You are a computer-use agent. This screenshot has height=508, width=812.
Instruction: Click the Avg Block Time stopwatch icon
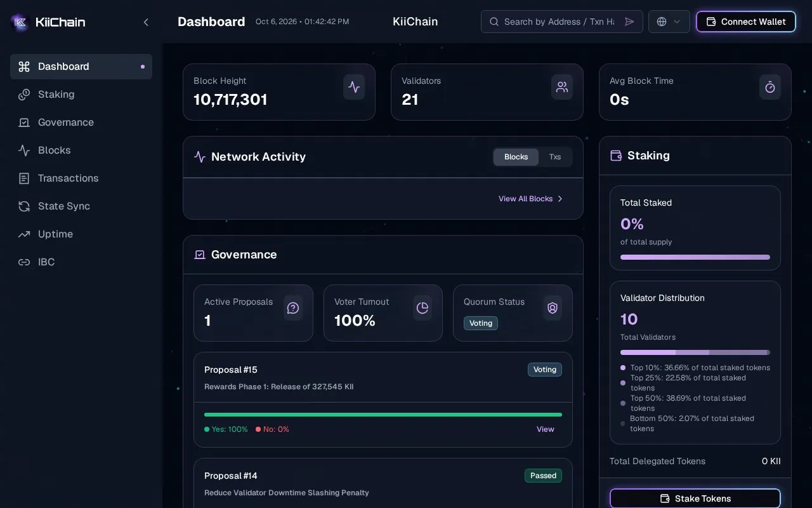pyautogui.click(x=770, y=87)
